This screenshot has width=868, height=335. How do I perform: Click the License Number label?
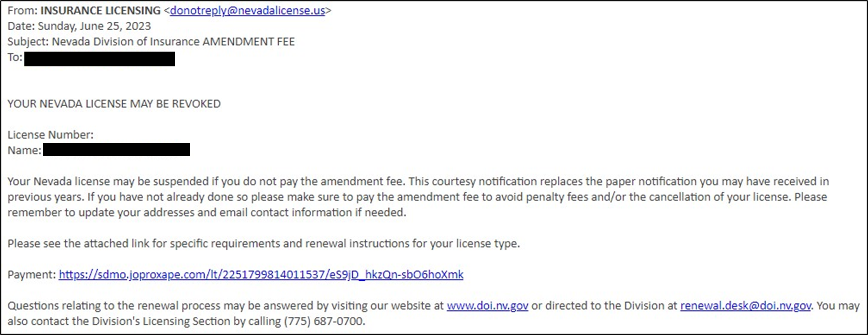tap(51, 135)
